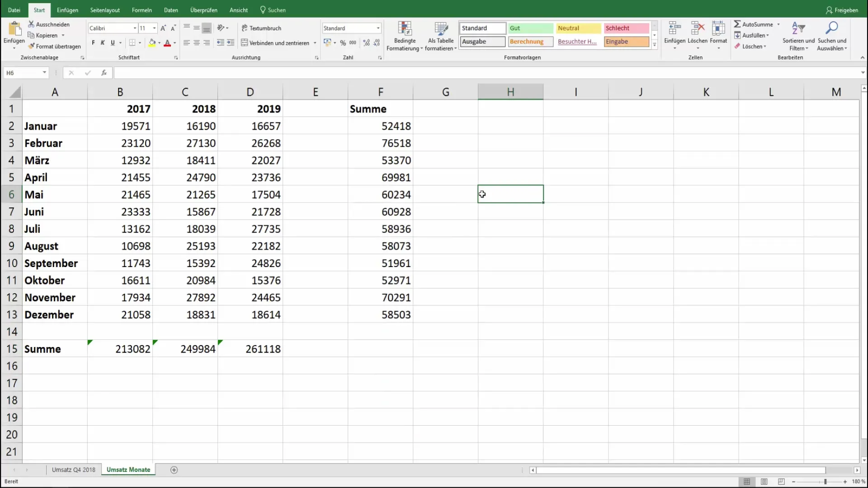
Task: Expand the Formatvorlagen gallery
Action: 654,44
